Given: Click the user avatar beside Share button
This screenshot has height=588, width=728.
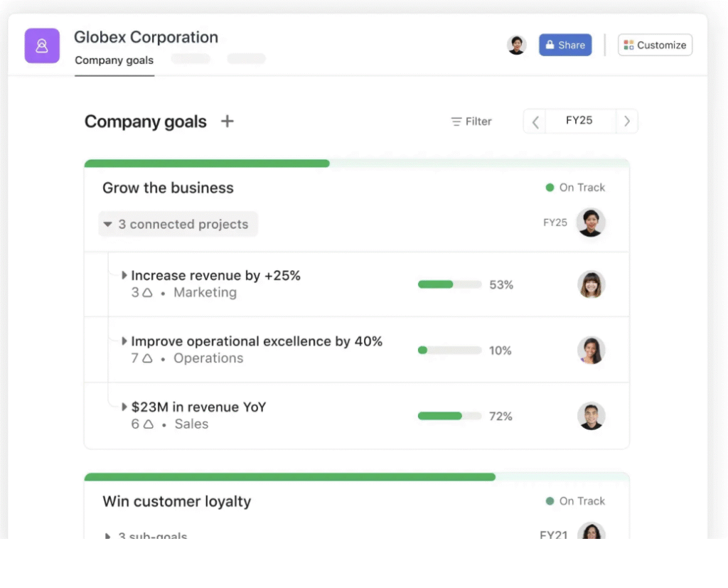Looking at the screenshot, I should click(517, 45).
